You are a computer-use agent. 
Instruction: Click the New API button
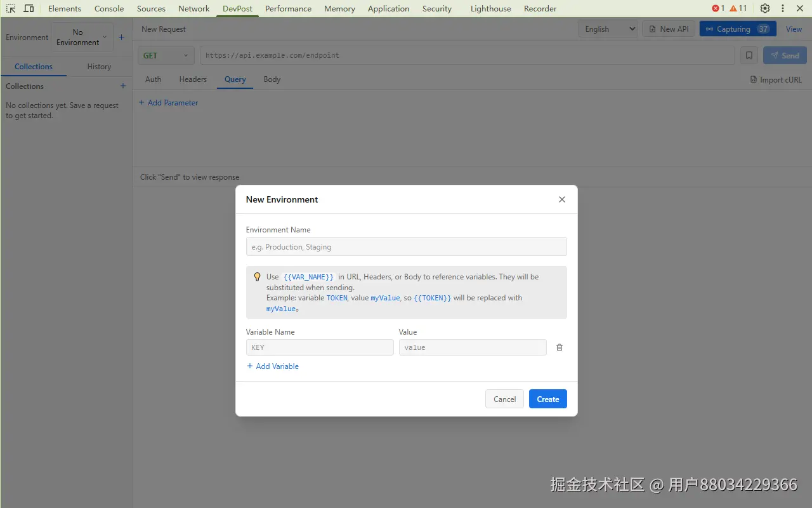tap(669, 29)
